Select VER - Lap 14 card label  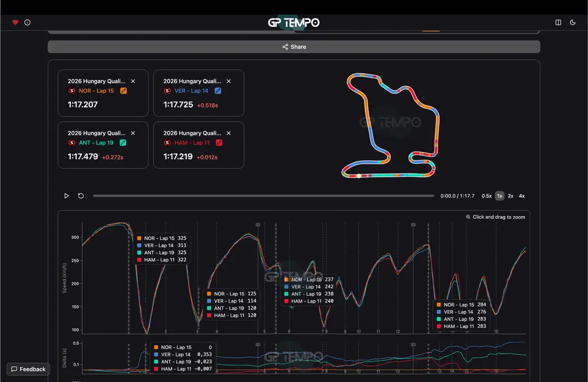coord(191,91)
